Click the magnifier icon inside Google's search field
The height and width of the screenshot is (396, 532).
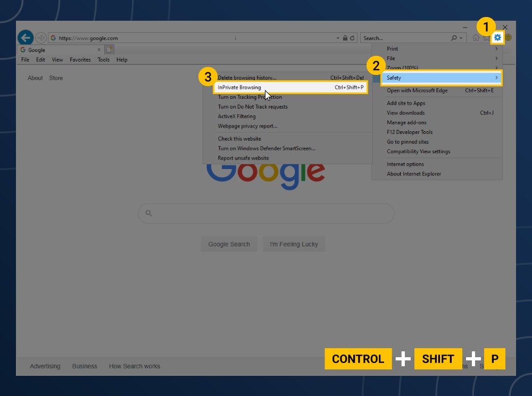(x=148, y=213)
